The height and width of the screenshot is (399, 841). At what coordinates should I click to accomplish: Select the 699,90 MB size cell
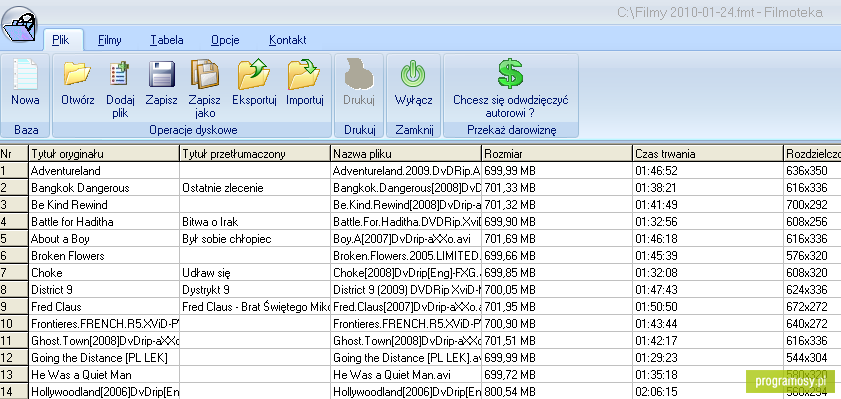pos(557,222)
